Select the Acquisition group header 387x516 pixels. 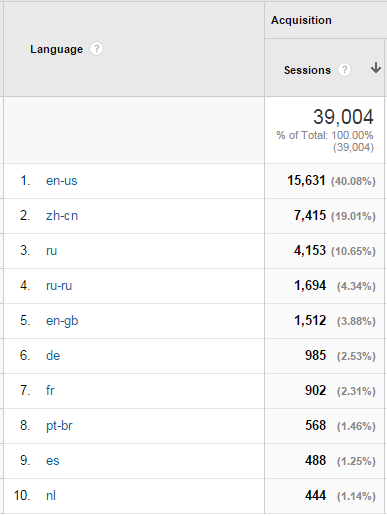tap(301, 20)
